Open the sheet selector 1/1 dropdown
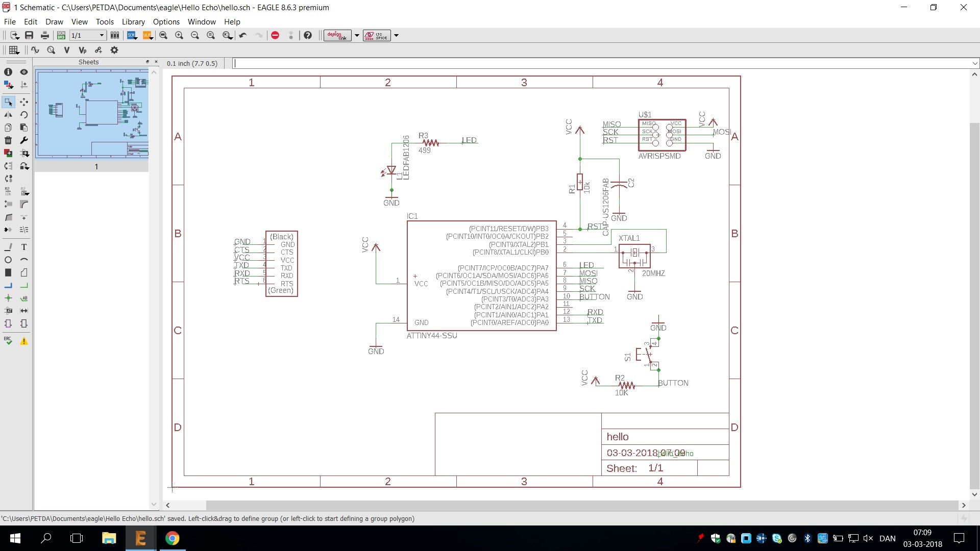 click(x=102, y=35)
